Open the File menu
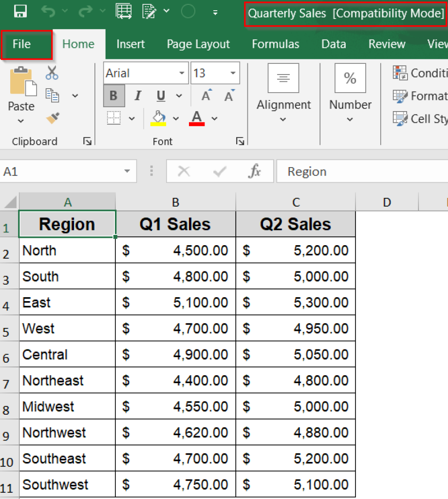This screenshot has height=499, width=448. tap(21, 44)
